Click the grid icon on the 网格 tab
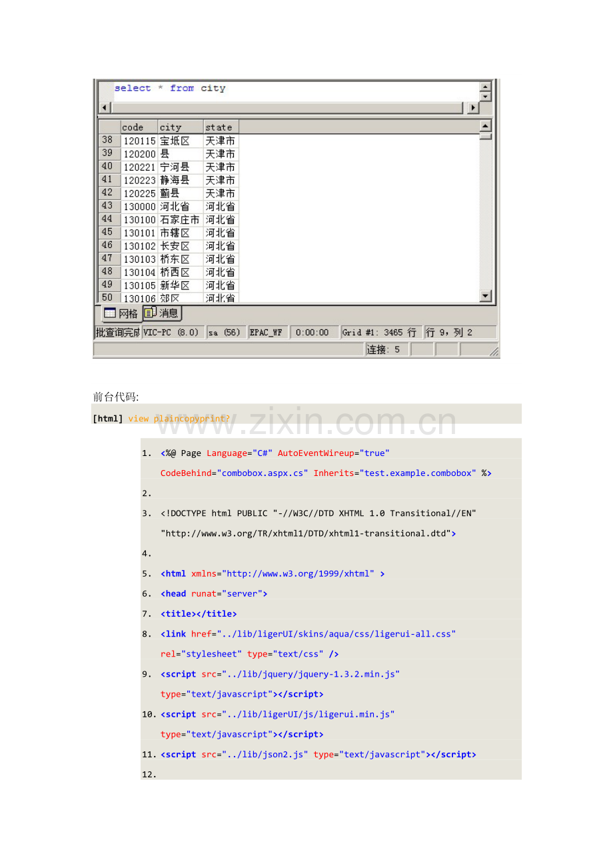613x868 pixels. (110, 313)
